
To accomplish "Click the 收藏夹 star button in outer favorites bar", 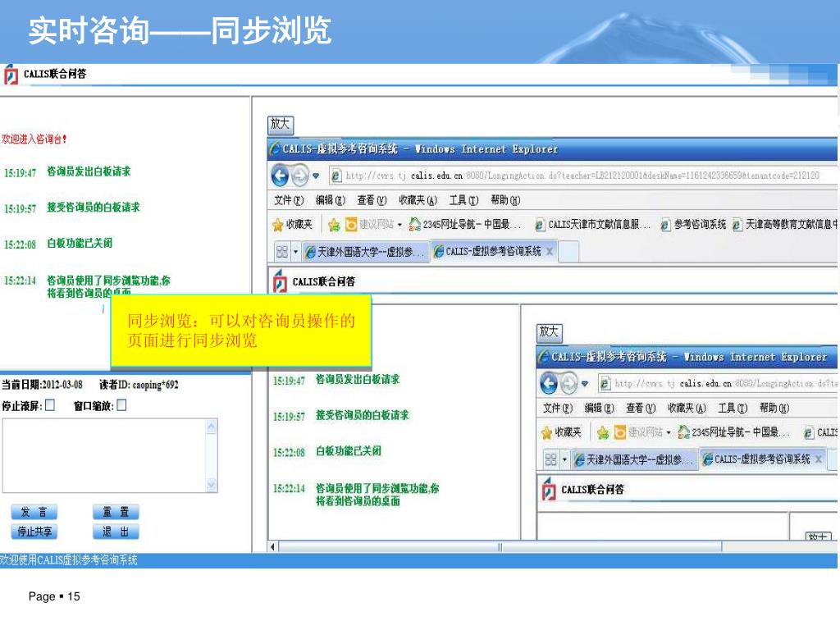I will 293,225.
